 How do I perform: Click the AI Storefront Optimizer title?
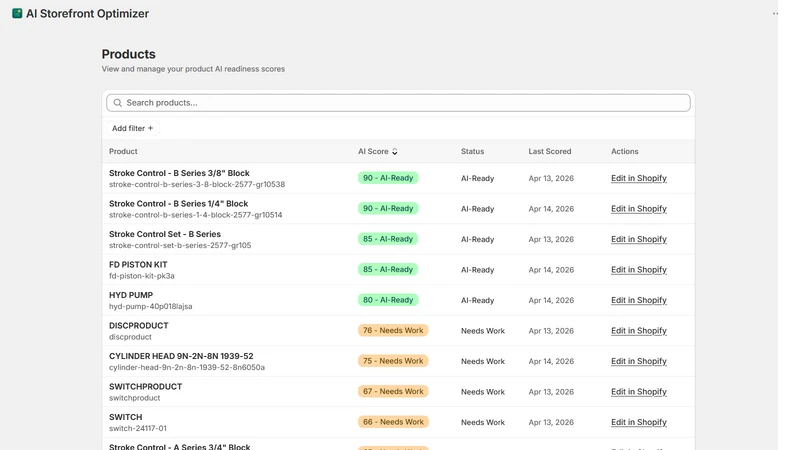[87, 14]
